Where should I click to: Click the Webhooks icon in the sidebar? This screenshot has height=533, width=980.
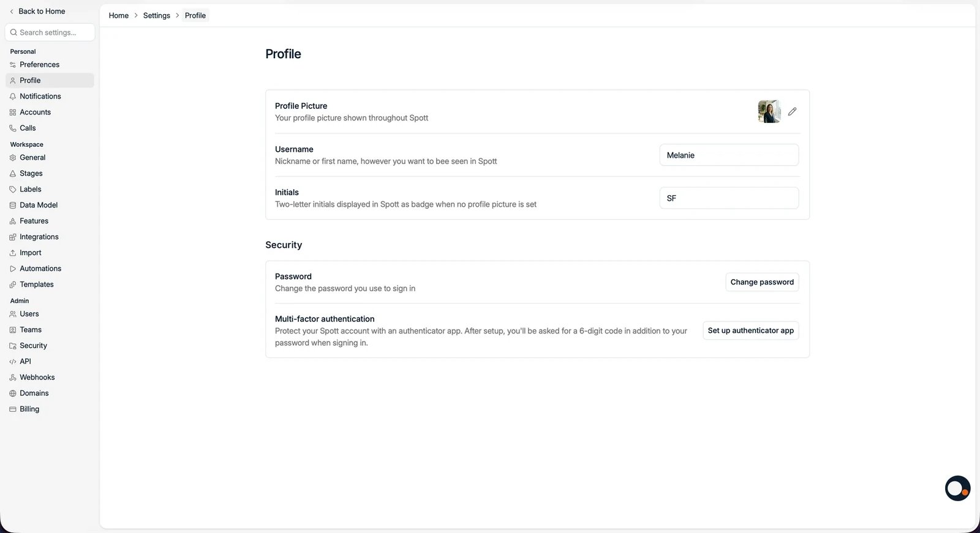13,378
